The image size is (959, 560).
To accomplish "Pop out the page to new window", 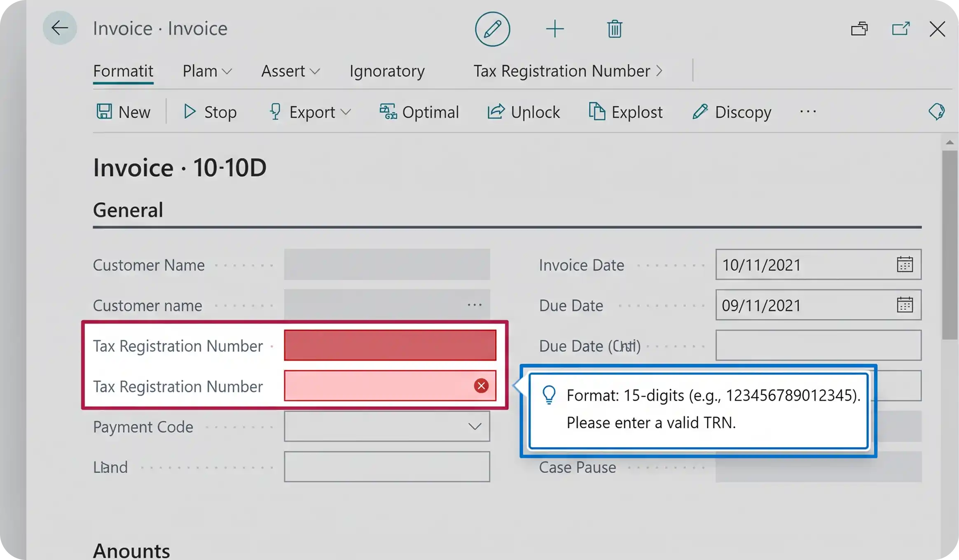I will point(901,29).
